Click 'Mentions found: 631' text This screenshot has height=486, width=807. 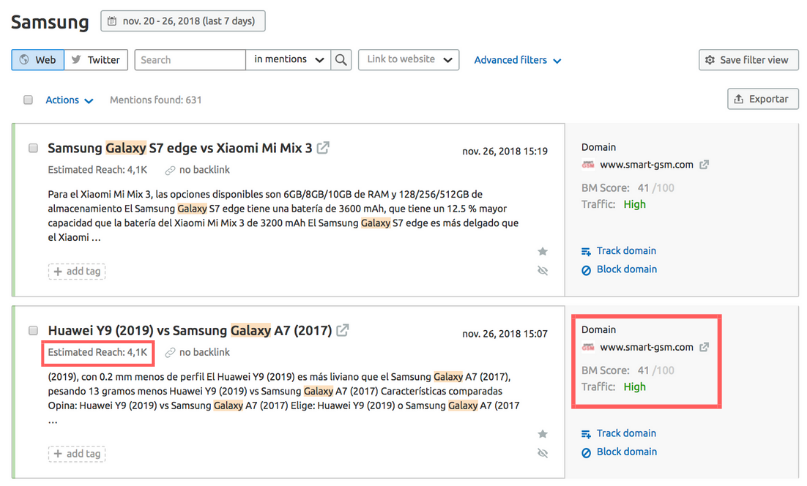click(155, 100)
